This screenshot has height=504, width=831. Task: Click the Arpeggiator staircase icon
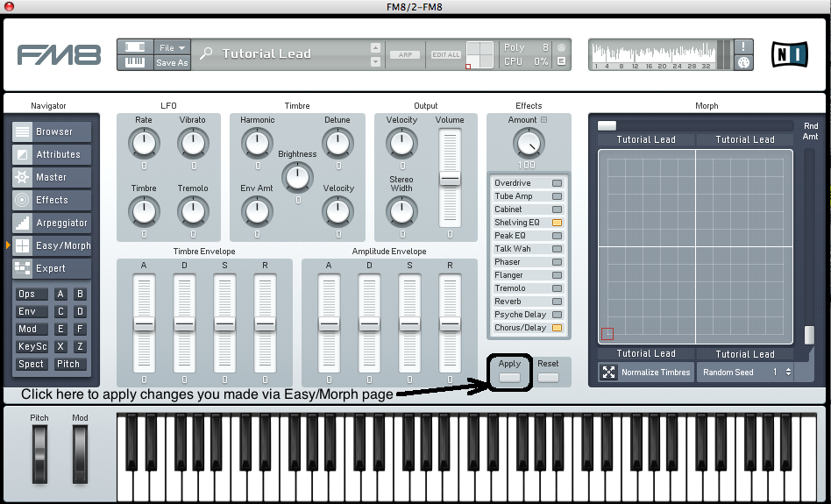(x=22, y=223)
